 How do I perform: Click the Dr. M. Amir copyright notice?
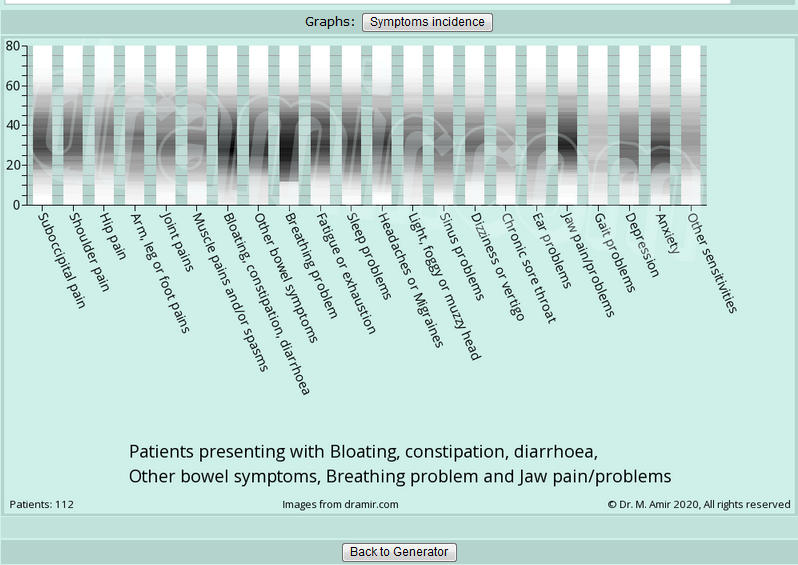tap(699, 505)
